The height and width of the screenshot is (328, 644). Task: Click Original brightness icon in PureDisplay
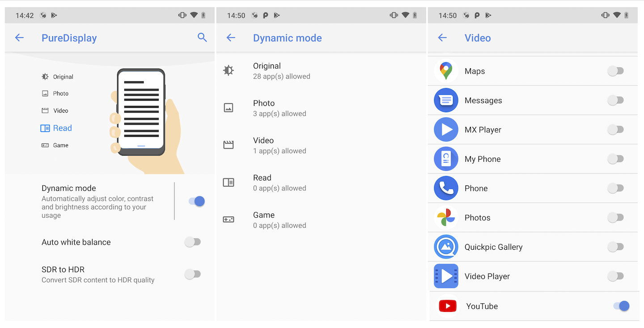coord(45,77)
